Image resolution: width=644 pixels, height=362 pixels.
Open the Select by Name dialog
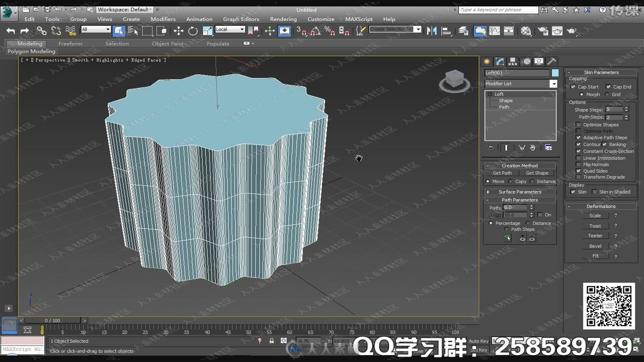133,31
